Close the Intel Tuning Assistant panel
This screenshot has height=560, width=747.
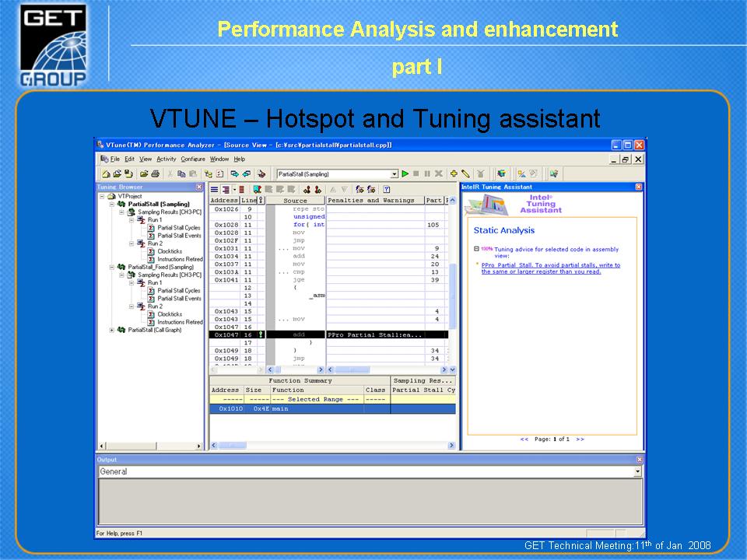click(x=638, y=187)
